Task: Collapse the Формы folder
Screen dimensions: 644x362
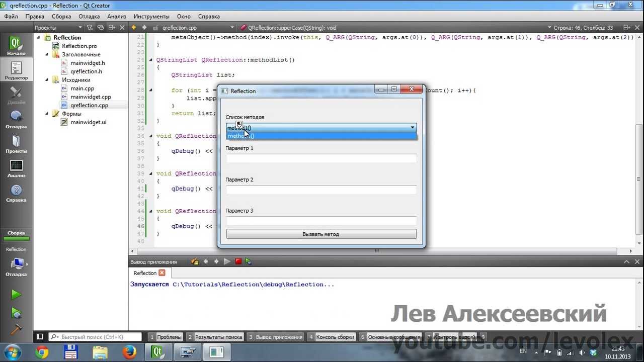Action: click(x=46, y=114)
